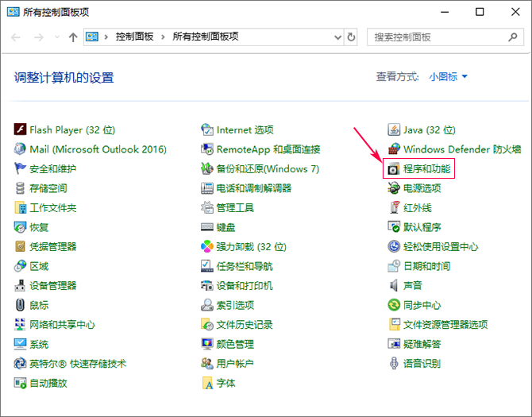Open the Mail (Microsoft Outlook 2016) icon

click(20, 149)
